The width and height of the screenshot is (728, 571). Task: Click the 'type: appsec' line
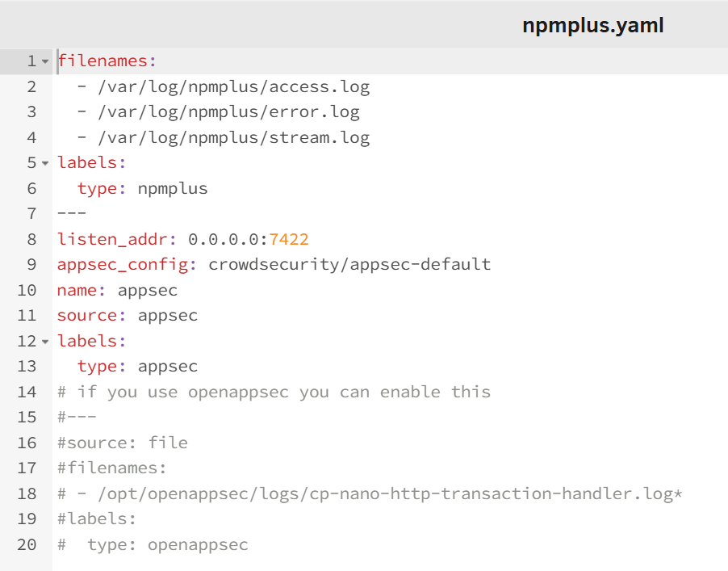pos(137,367)
